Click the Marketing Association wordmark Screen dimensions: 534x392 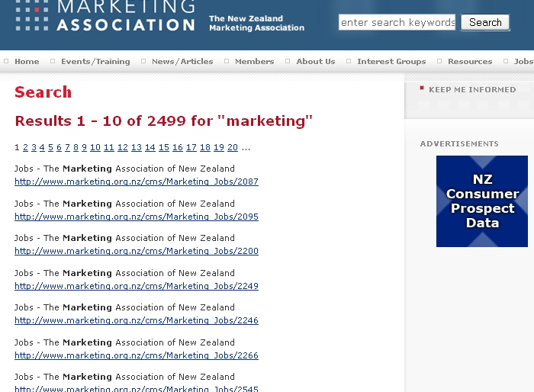(126, 16)
